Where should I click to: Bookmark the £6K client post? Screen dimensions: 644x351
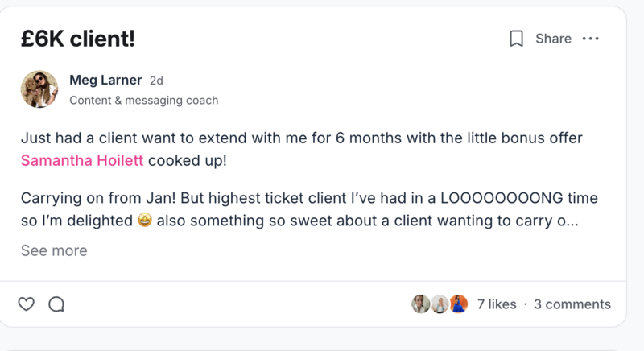click(x=517, y=39)
